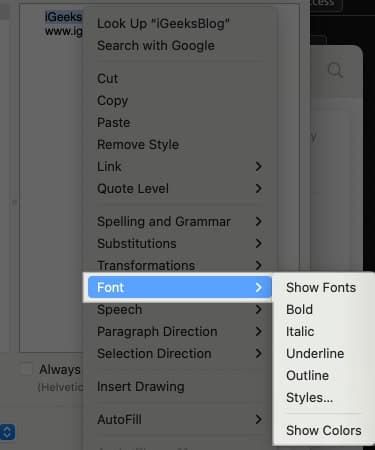The height and width of the screenshot is (450, 375).
Task: Click the highlighted Font menu item
Action: click(x=180, y=287)
